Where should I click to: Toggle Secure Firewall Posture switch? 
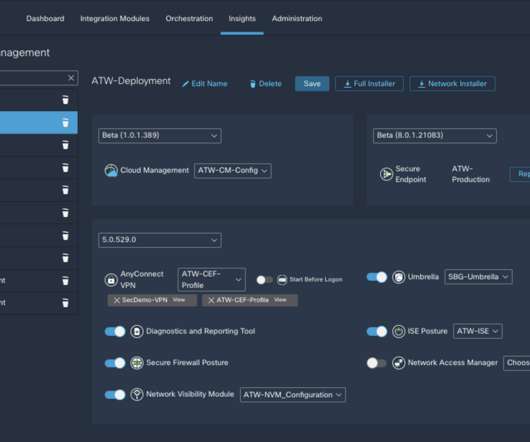click(115, 363)
